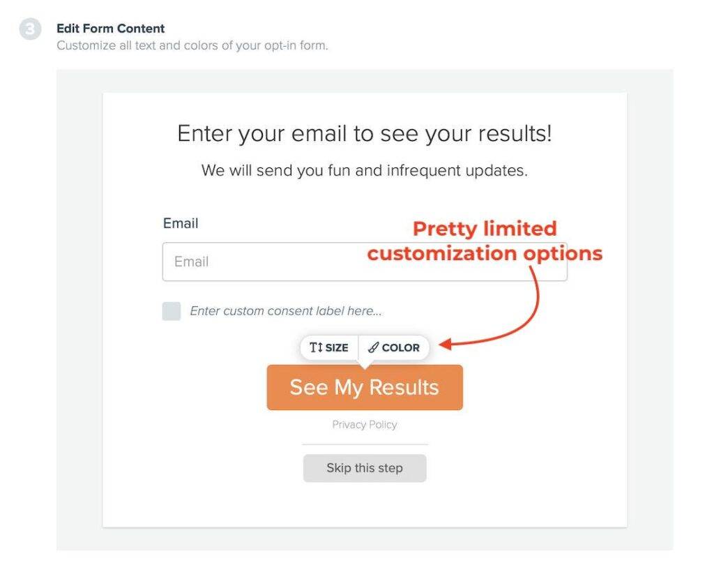This screenshot has width=714, height=588.
Task: Edit the 'Enter your email to see your results!' headline
Action: [x=365, y=133]
